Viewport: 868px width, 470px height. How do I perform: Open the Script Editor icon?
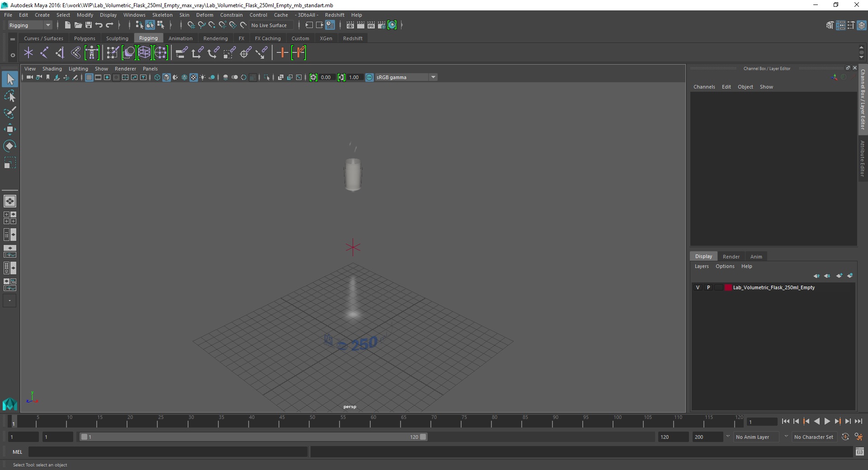[x=860, y=451]
